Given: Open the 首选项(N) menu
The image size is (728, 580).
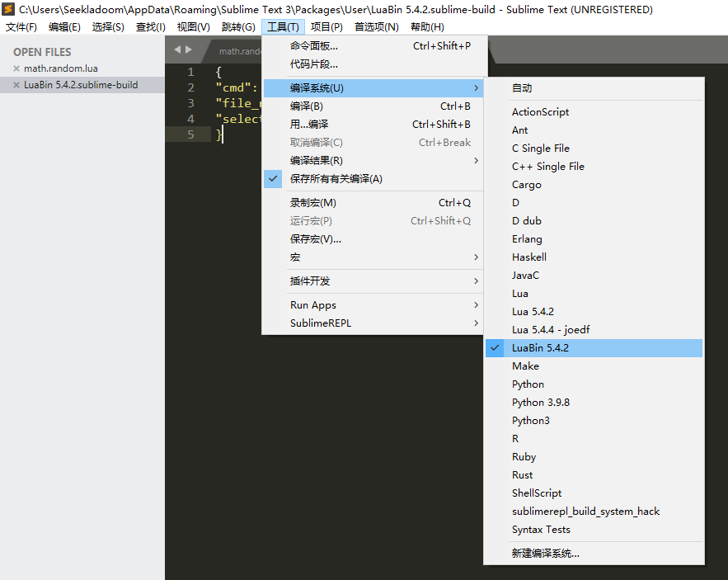Looking at the screenshot, I should pos(377,27).
